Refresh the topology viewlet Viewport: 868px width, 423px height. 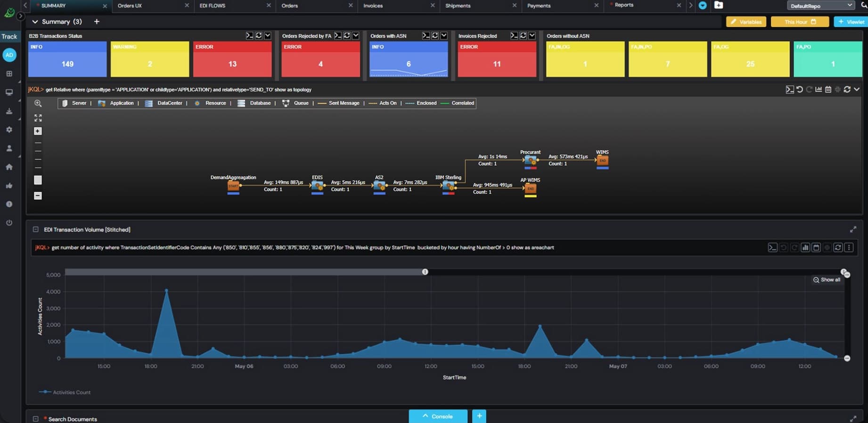(x=847, y=89)
